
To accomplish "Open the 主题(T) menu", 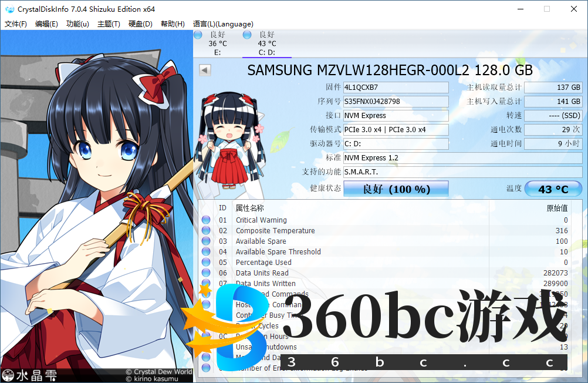I will coord(109,24).
